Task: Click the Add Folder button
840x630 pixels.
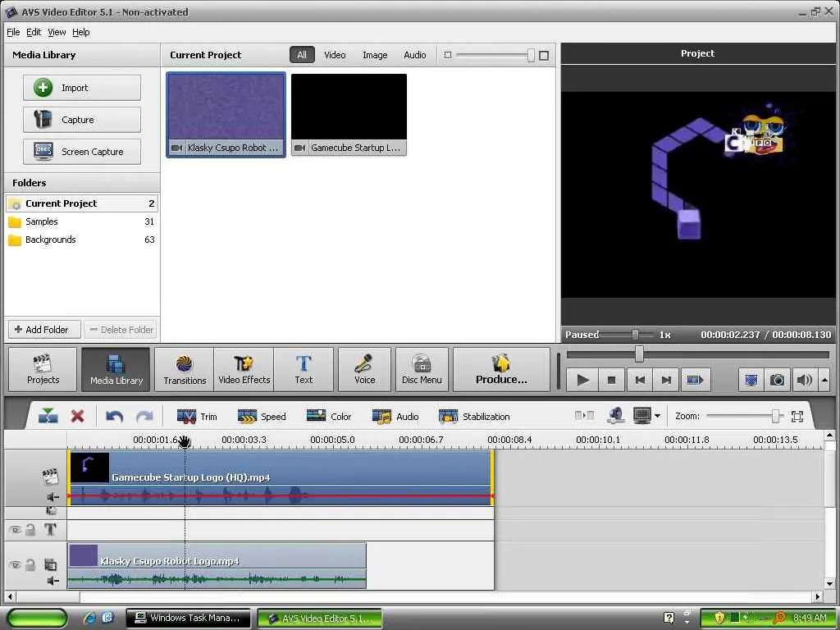Action: pyautogui.click(x=44, y=330)
